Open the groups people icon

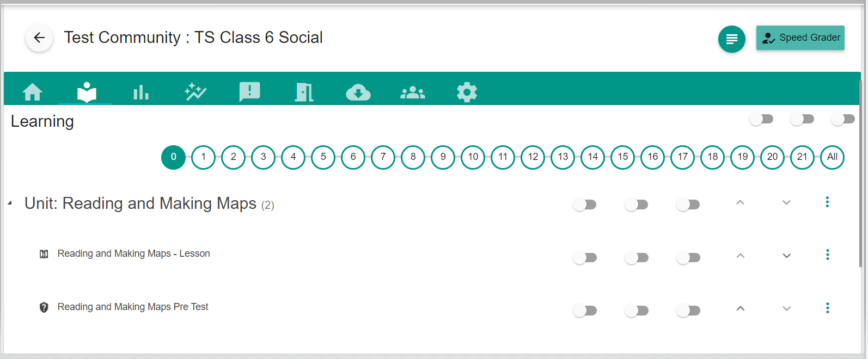click(x=413, y=92)
